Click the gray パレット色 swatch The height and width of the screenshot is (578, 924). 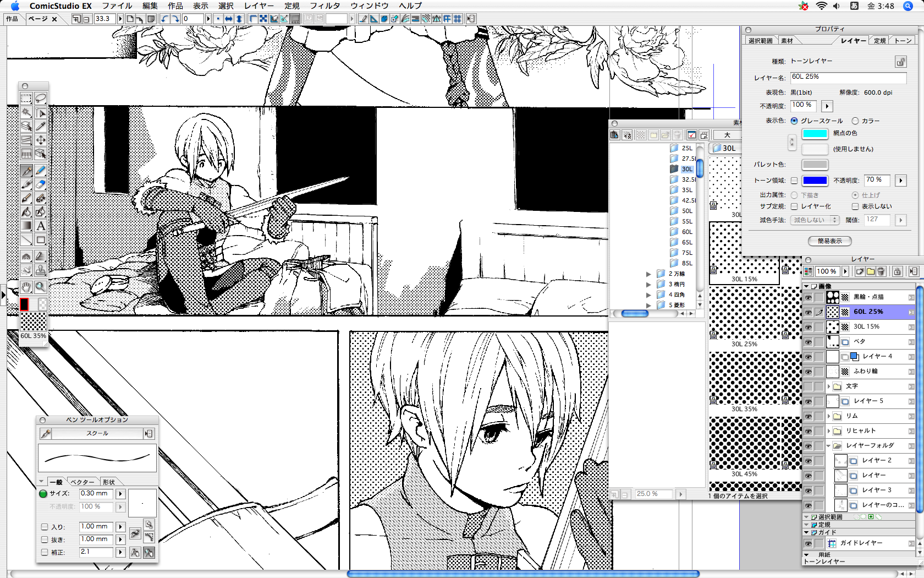coord(815,165)
